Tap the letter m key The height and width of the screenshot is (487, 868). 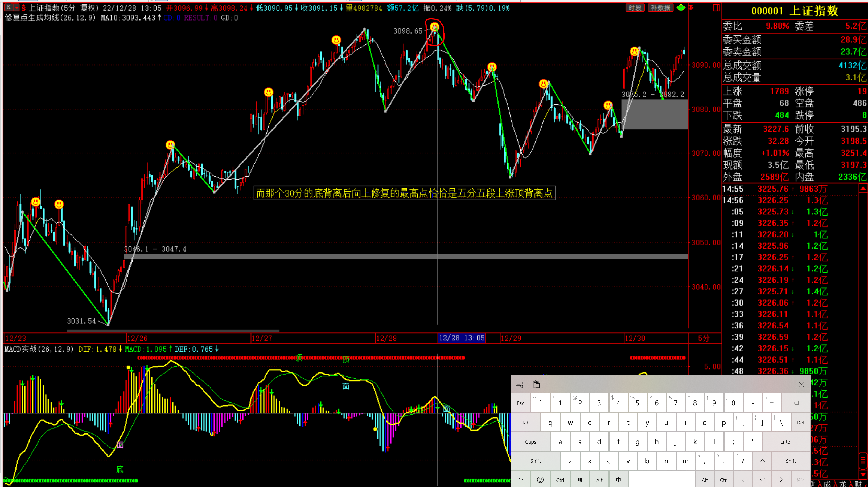pos(685,461)
